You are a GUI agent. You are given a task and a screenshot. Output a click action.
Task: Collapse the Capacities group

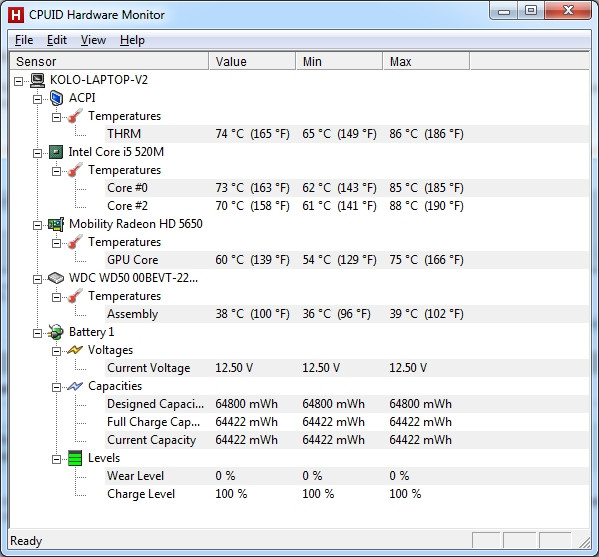pyautogui.click(x=57, y=387)
